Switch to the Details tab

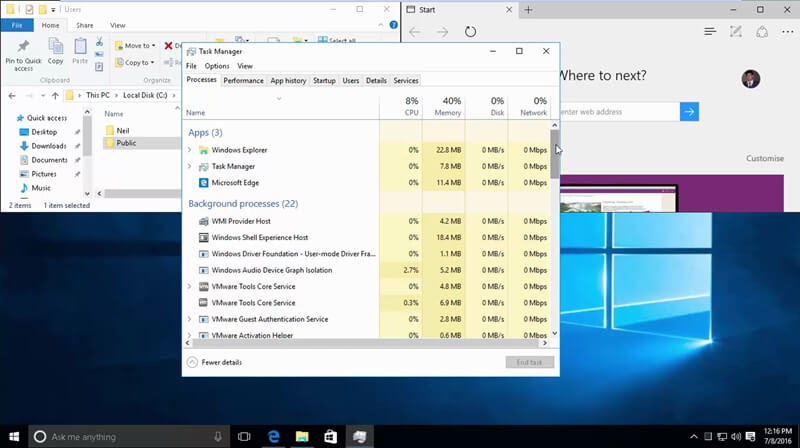click(376, 81)
